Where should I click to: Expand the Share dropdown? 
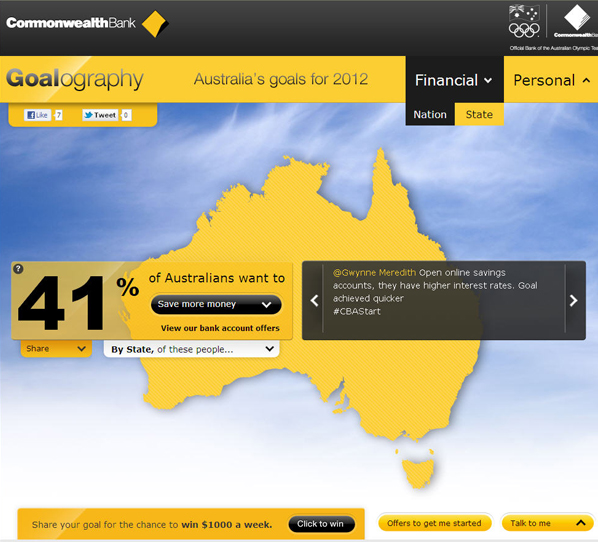click(x=56, y=349)
